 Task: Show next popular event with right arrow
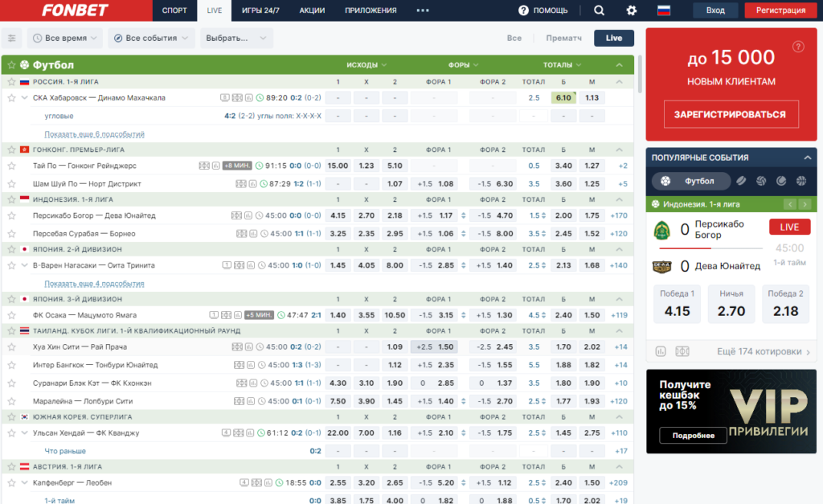point(805,204)
